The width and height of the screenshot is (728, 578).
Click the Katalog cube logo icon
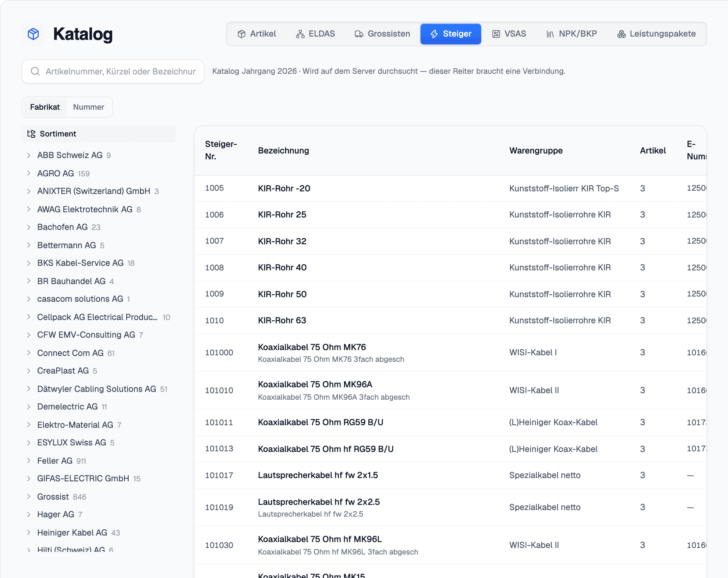coord(33,34)
